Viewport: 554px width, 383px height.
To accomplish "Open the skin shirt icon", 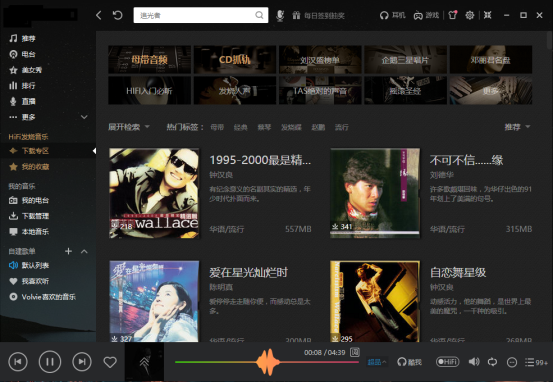I will click(x=452, y=15).
